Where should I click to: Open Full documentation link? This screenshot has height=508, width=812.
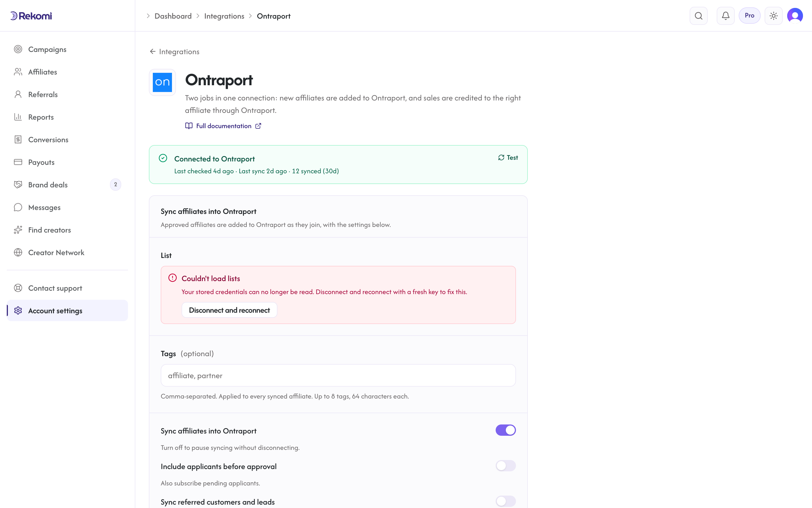223,126
